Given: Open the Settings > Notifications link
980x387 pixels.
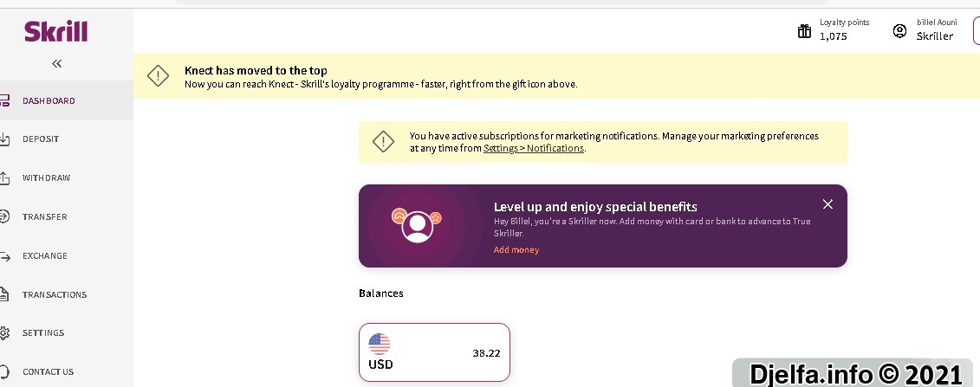Looking at the screenshot, I should 534,149.
